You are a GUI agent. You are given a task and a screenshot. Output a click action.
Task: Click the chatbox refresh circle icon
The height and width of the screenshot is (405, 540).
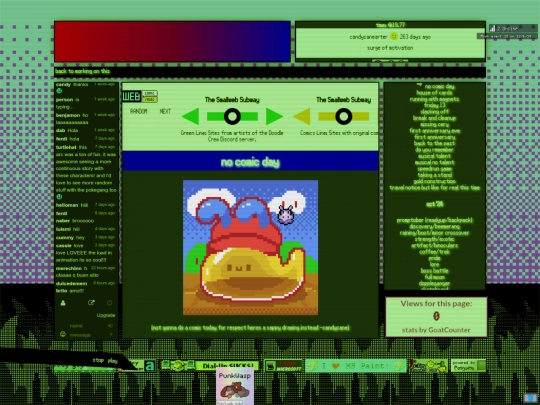pos(110,303)
